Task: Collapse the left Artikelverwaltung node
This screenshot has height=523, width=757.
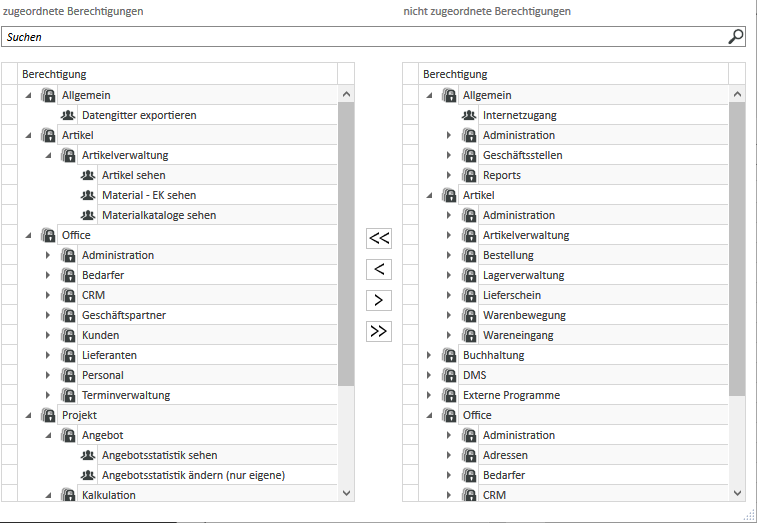Action: coord(48,155)
